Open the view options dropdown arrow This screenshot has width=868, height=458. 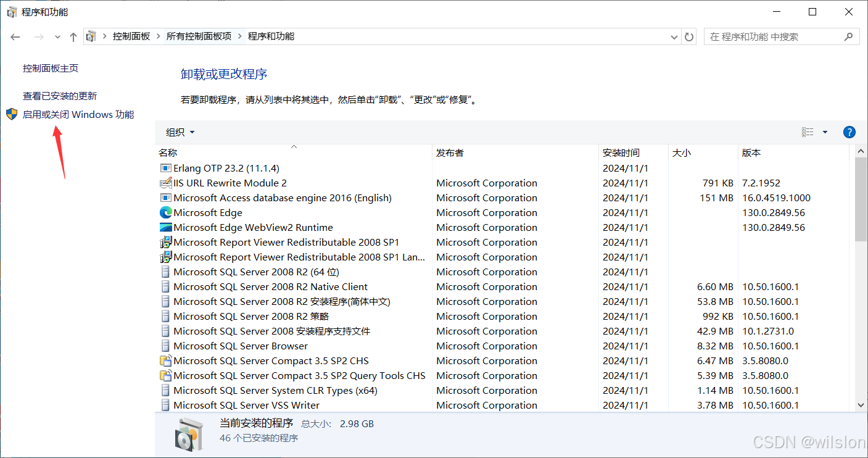pyautogui.click(x=825, y=132)
